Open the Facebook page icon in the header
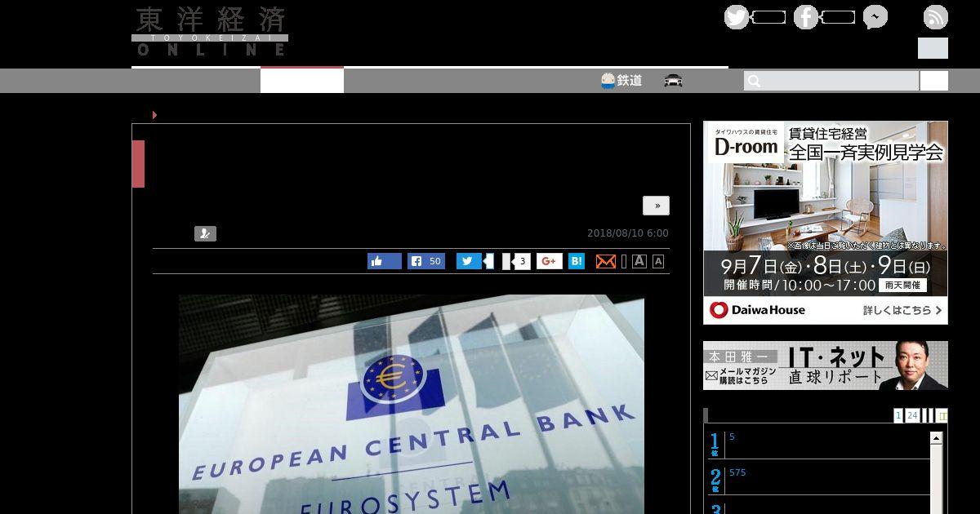 [806, 17]
